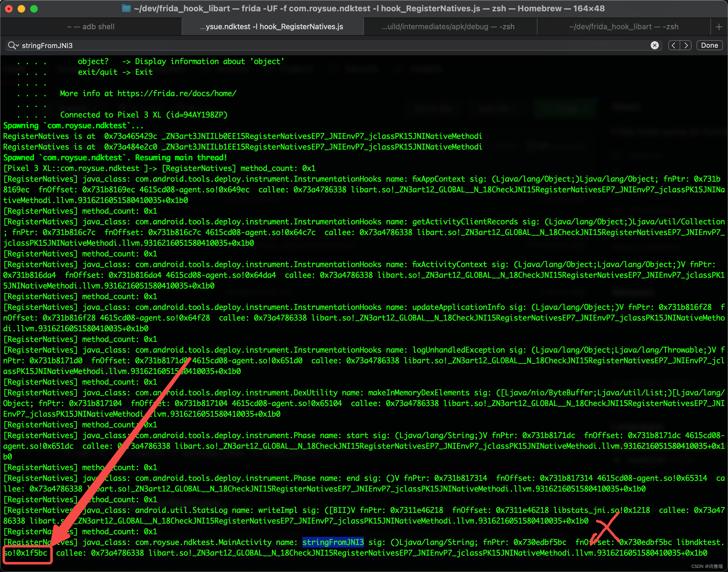Click the so!0x1f5bc offset text
The width and height of the screenshot is (728, 572).
point(25,553)
